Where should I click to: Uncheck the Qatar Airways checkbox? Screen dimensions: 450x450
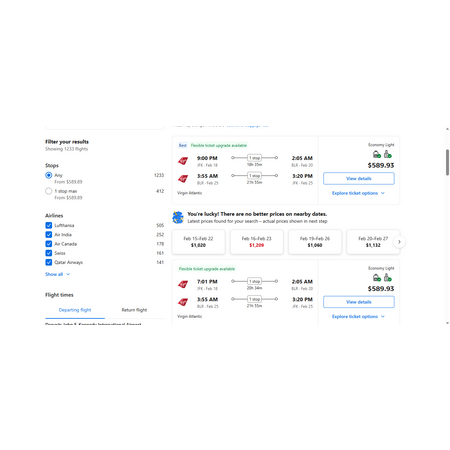(49, 262)
